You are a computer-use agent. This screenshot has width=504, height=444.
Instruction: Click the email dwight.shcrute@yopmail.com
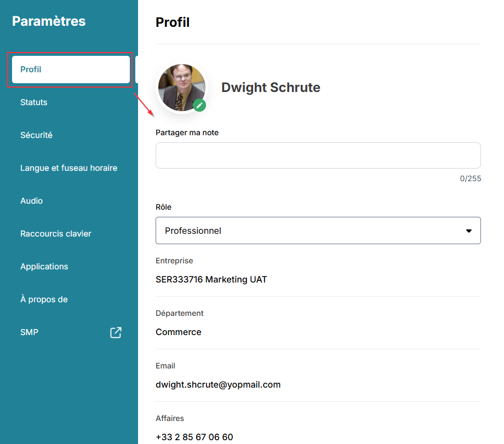tap(218, 384)
